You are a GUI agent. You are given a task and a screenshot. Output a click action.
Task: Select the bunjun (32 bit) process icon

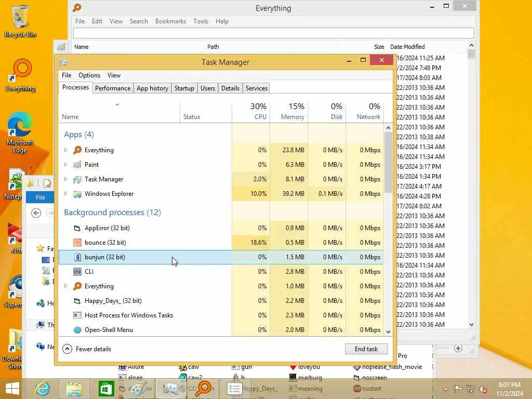[x=77, y=257]
